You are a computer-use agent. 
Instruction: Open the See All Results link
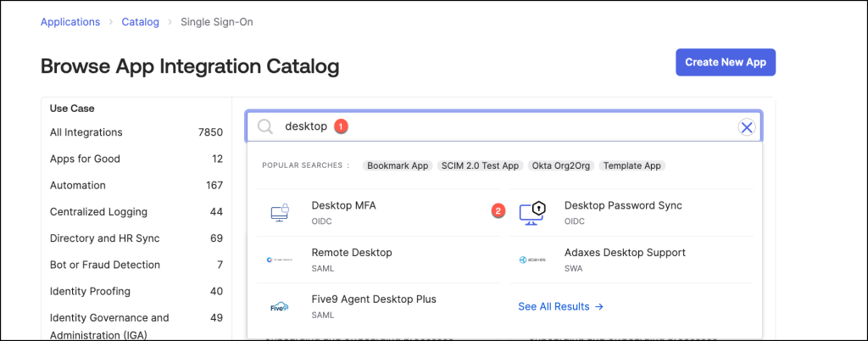click(x=560, y=306)
